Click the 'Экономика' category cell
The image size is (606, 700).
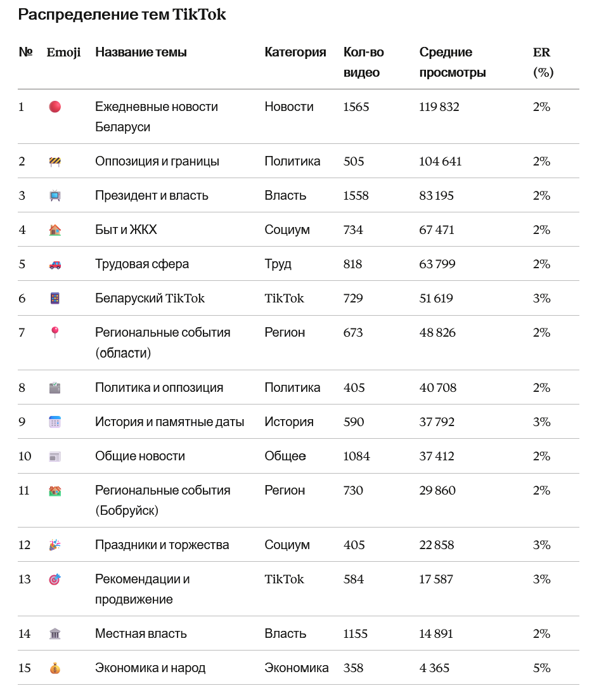click(x=297, y=668)
